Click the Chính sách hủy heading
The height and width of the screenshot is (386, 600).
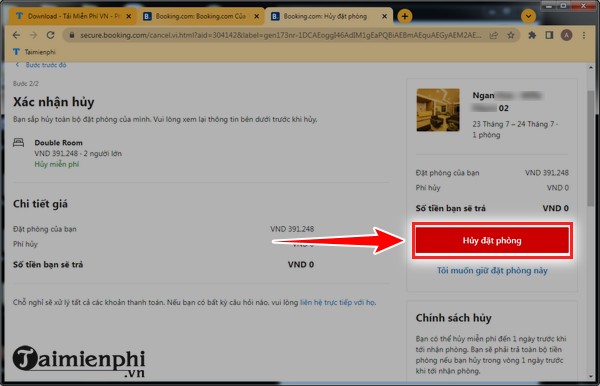pyautogui.click(x=453, y=318)
